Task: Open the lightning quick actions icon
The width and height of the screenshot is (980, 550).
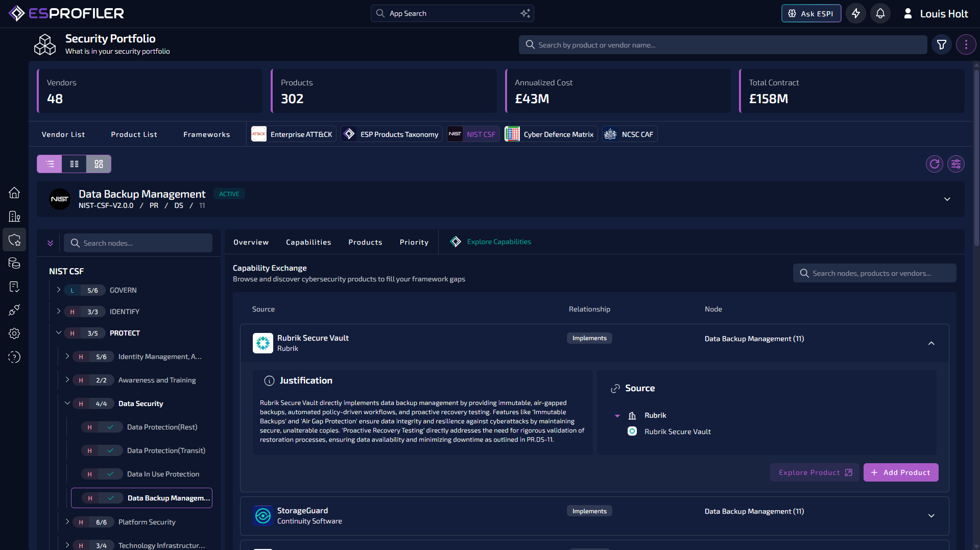Action: click(856, 13)
